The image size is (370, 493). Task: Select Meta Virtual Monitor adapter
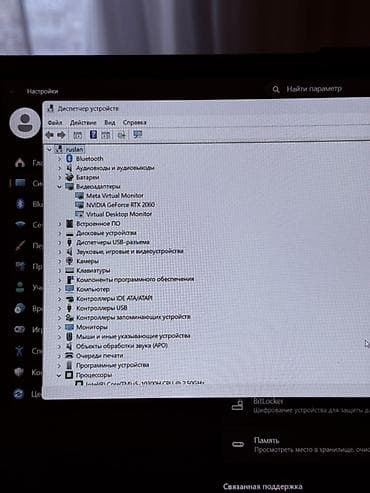(115, 196)
